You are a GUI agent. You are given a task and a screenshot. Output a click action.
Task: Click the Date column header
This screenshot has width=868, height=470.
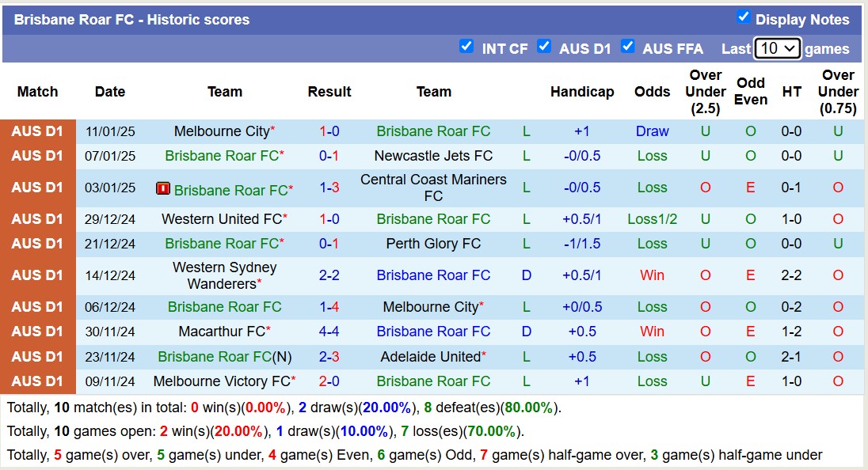coord(109,92)
